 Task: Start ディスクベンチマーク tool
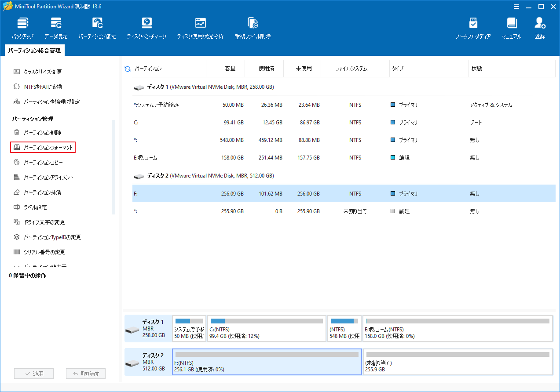146,29
